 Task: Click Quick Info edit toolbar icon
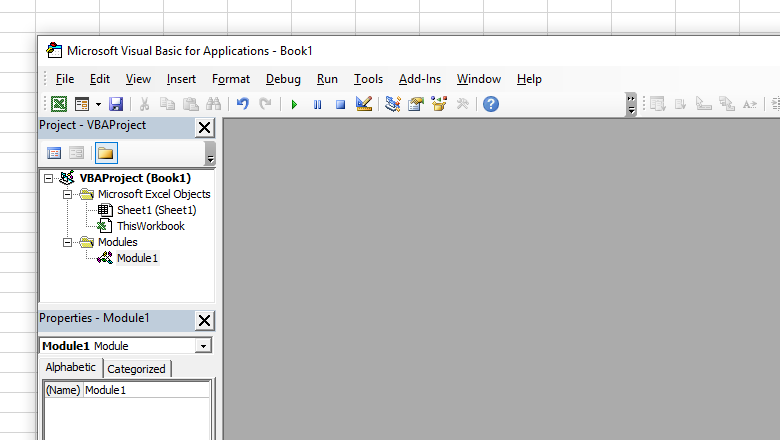tap(703, 104)
